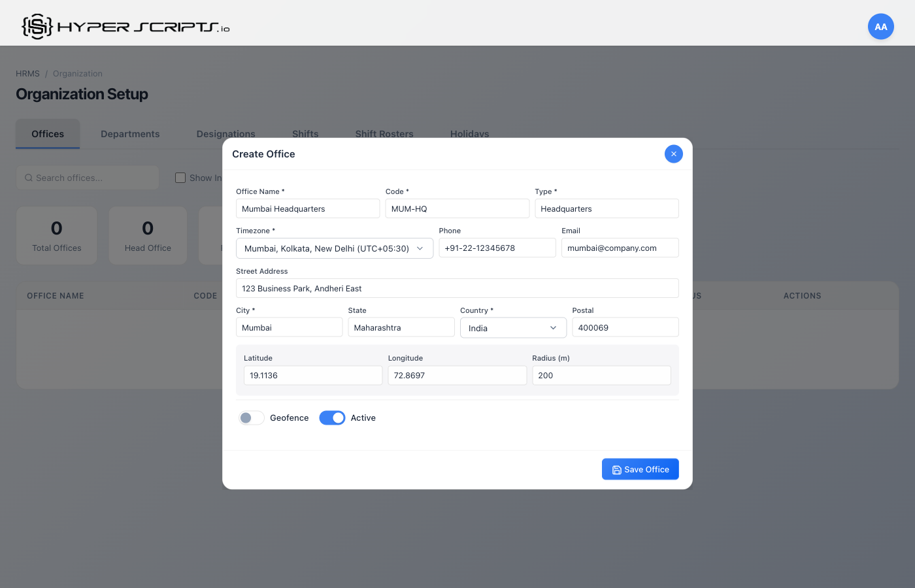Viewport: 915px width, 588px height.
Task: Click the Office Name field containing Mumbai Headquarters
Action: [x=307, y=208]
